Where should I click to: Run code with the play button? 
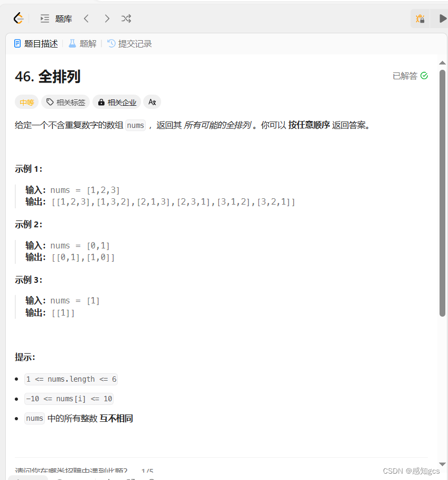(442, 19)
